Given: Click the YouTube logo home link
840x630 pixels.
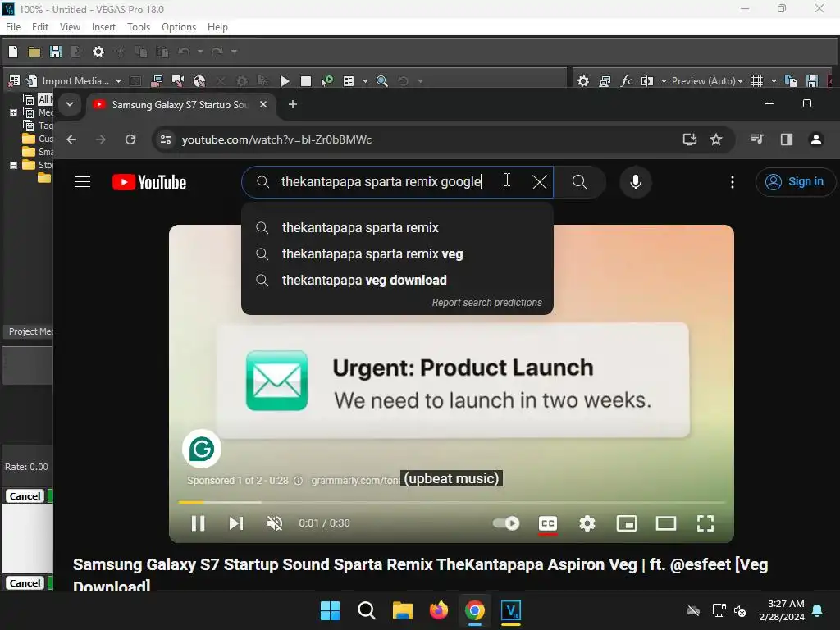Looking at the screenshot, I should (x=149, y=182).
